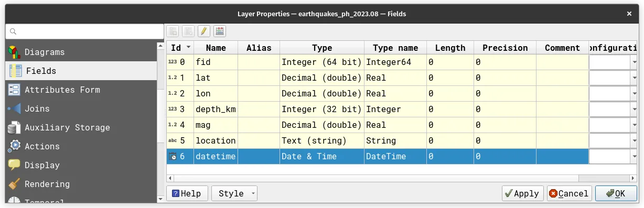Click the Attributes Form sidebar icon
Viewport: 644px width, 208px height.
(x=14, y=90)
